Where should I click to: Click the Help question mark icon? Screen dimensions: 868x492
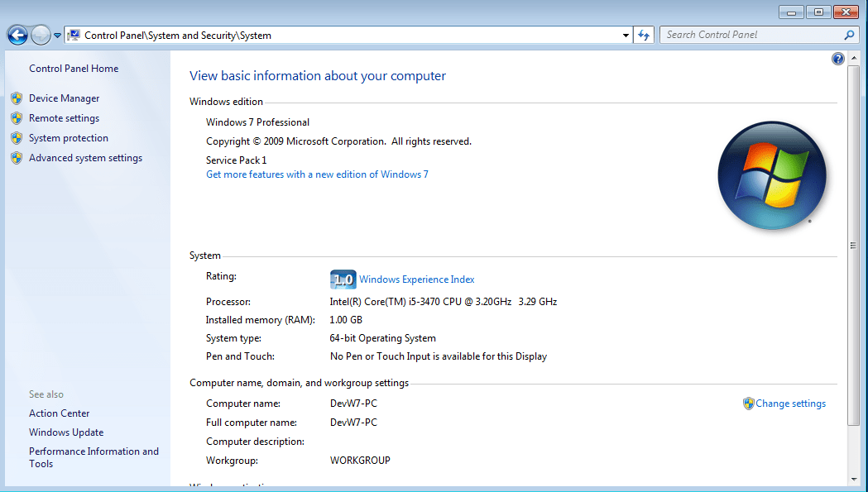(x=837, y=59)
